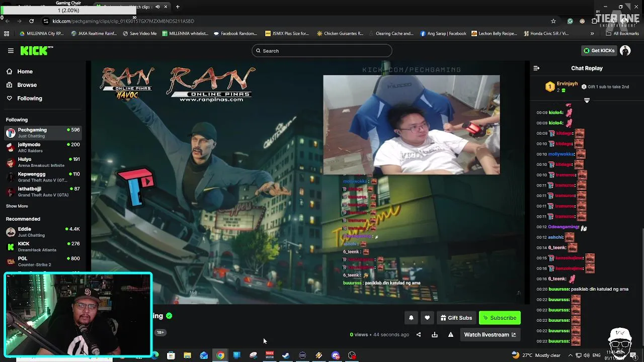Image resolution: width=644 pixels, height=362 pixels.
Task: Click chat message 'pasiklab din katulad ng ama'
Action: (x=600, y=289)
